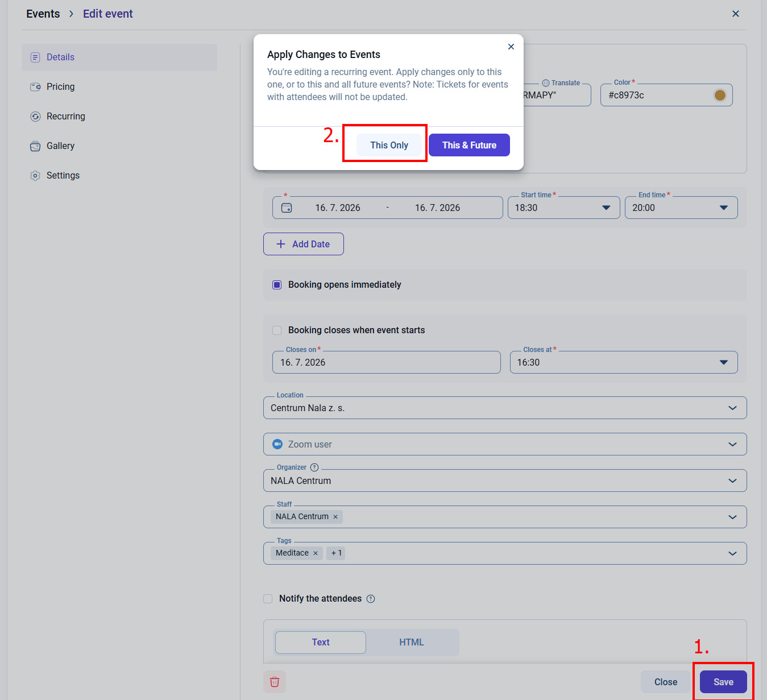Close the Apply Changes dialog with X

tap(511, 47)
